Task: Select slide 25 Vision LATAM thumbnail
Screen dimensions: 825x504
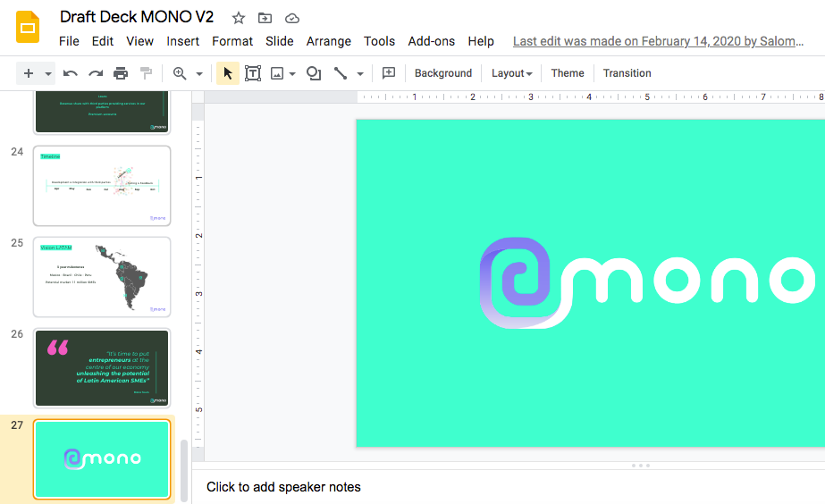Action: [x=102, y=277]
